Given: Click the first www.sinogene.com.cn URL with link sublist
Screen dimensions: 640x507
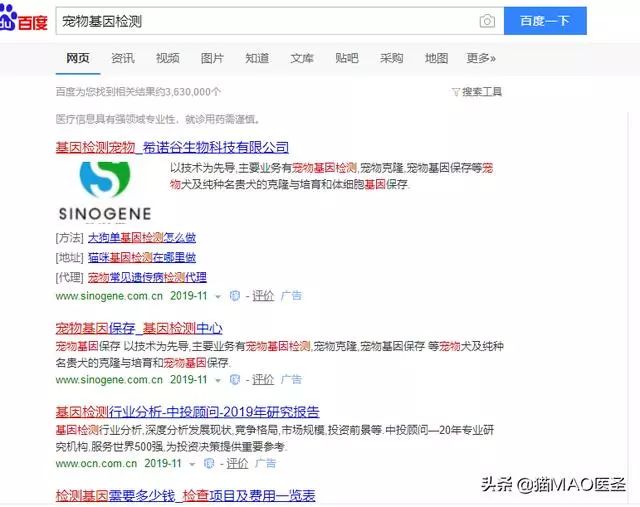Looking at the screenshot, I should tap(109, 296).
